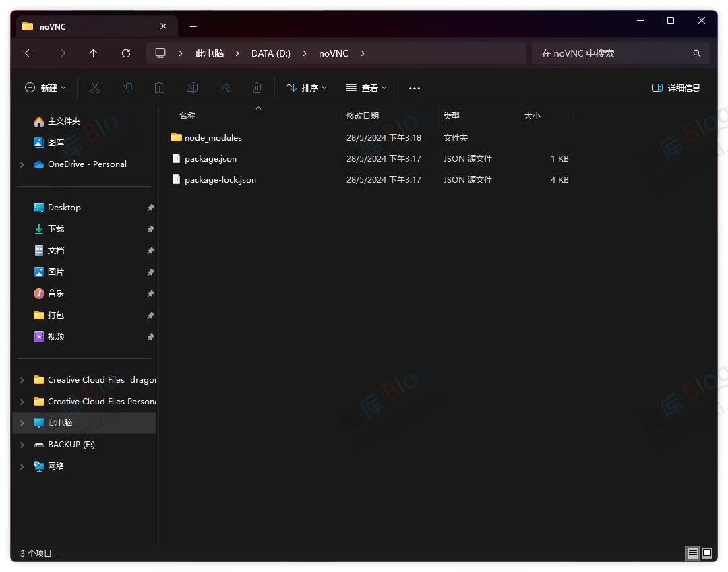This screenshot has width=728, height=572.
Task: Open the package.json file
Action: click(210, 158)
